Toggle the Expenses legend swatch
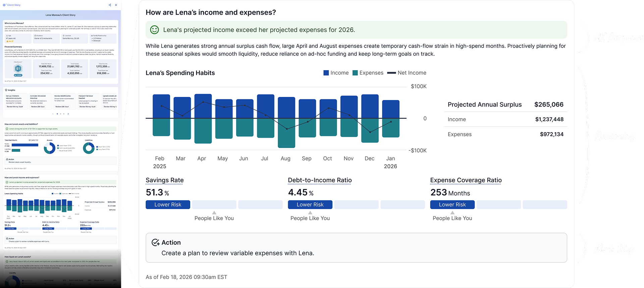Screen dimensions: 644x288 point(355,73)
